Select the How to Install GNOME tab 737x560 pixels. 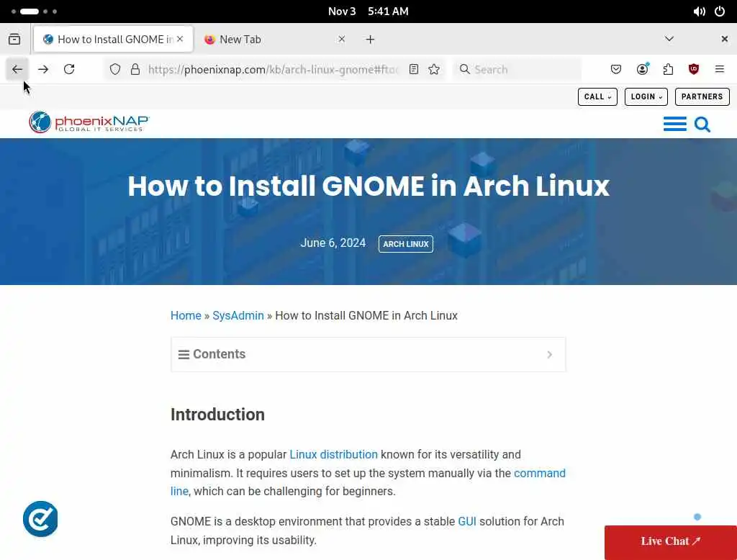pyautogui.click(x=113, y=40)
